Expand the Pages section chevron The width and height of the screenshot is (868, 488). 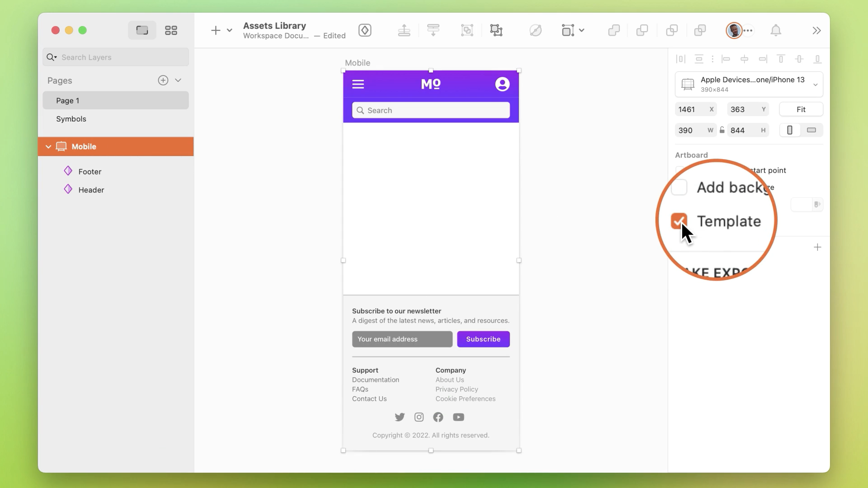pyautogui.click(x=178, y=80)
